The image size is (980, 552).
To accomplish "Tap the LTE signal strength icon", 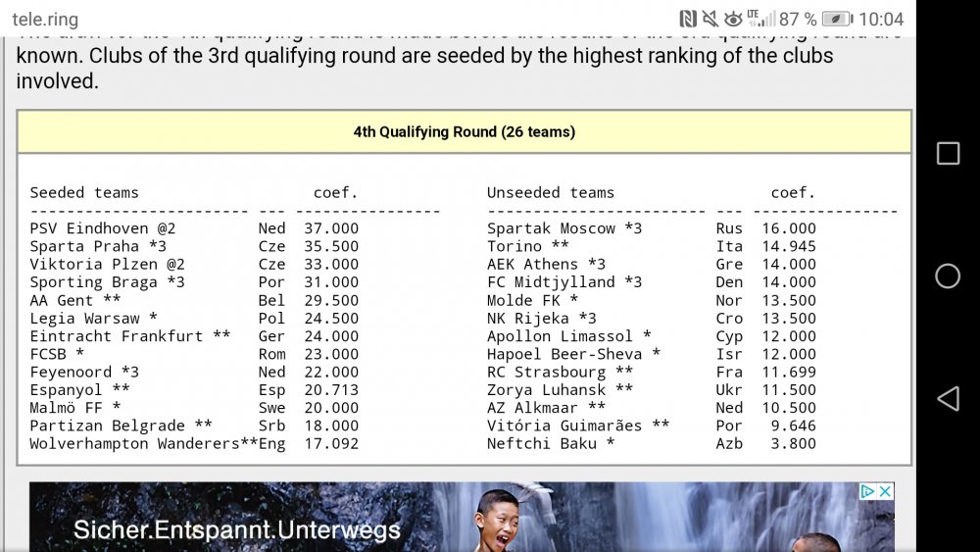I will click(760, 18).
